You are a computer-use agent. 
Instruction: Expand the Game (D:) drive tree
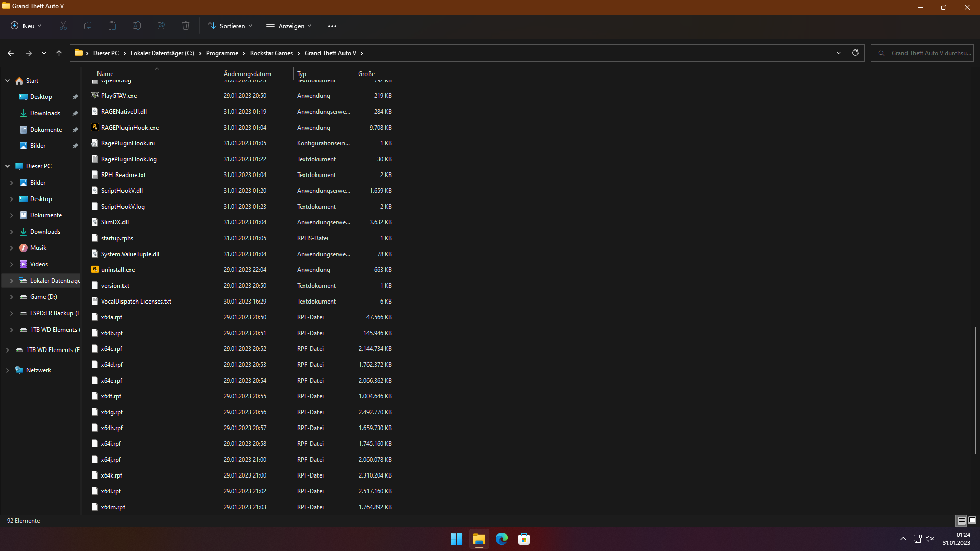pos(11,297)
